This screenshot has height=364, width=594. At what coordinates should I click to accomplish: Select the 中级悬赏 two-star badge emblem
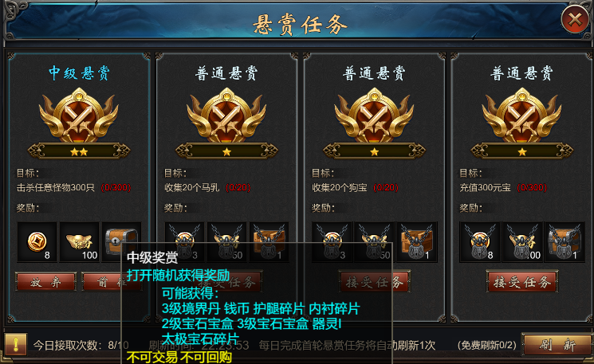tap(79, 115)
